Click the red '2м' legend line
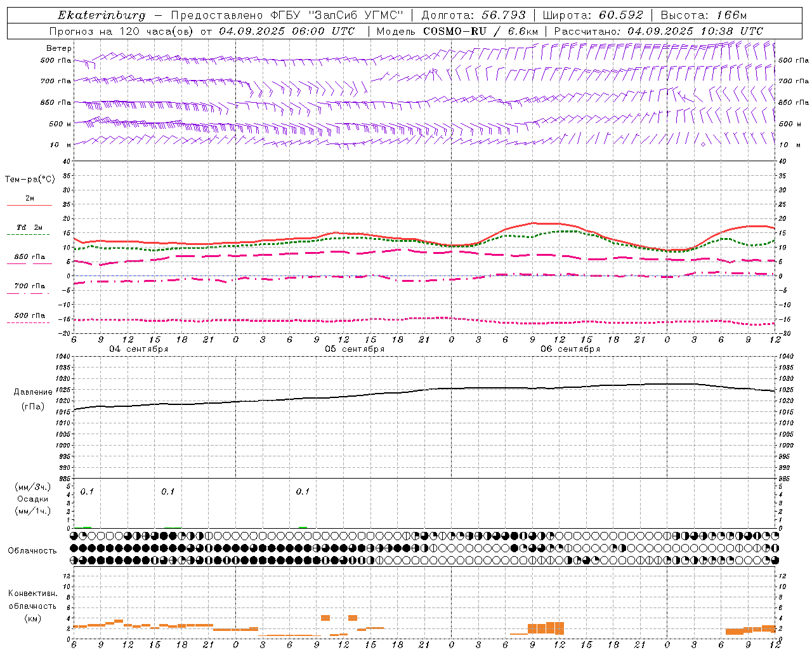 30,205
